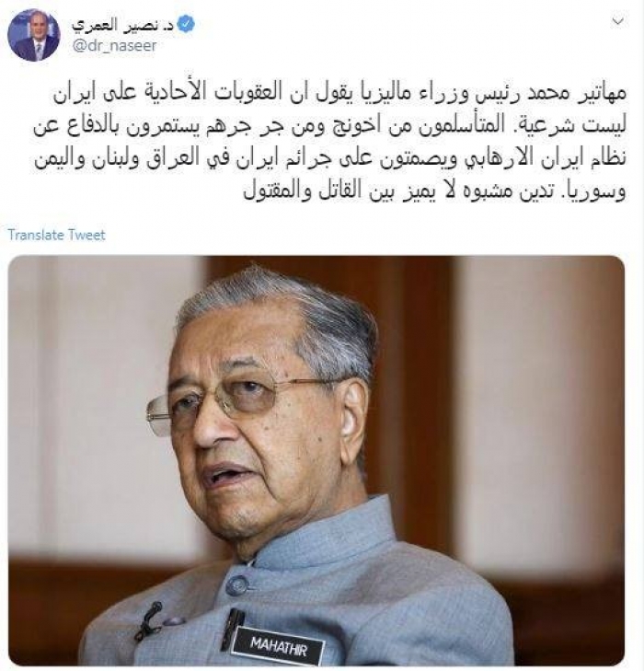Click the Translate Tweet link
This screenshot has height=671, width=644.
(x=56, y=235)
